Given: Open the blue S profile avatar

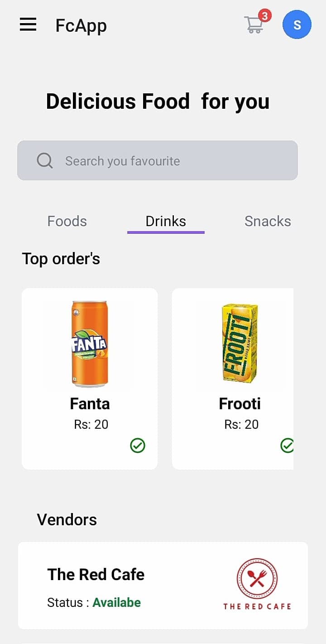Looking at the screenshot, I should [297, 24].
